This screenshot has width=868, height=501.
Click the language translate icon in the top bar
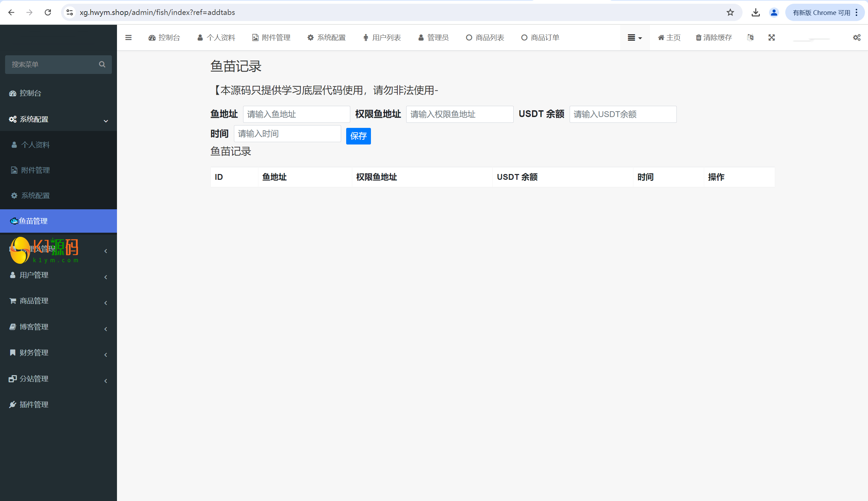pos(750,38)
